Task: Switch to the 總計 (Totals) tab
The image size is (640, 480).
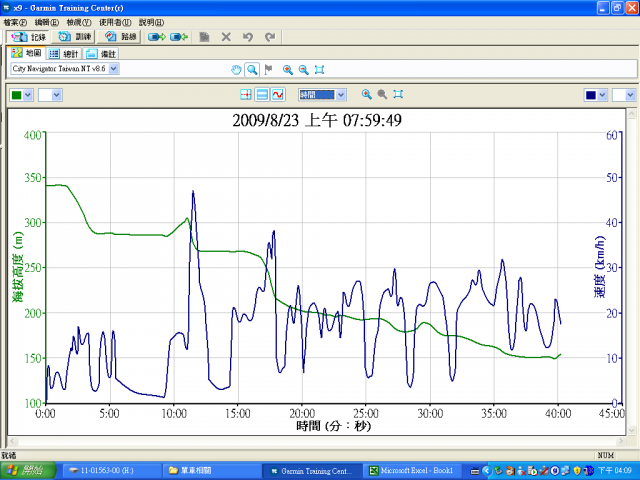Action: 64,54
